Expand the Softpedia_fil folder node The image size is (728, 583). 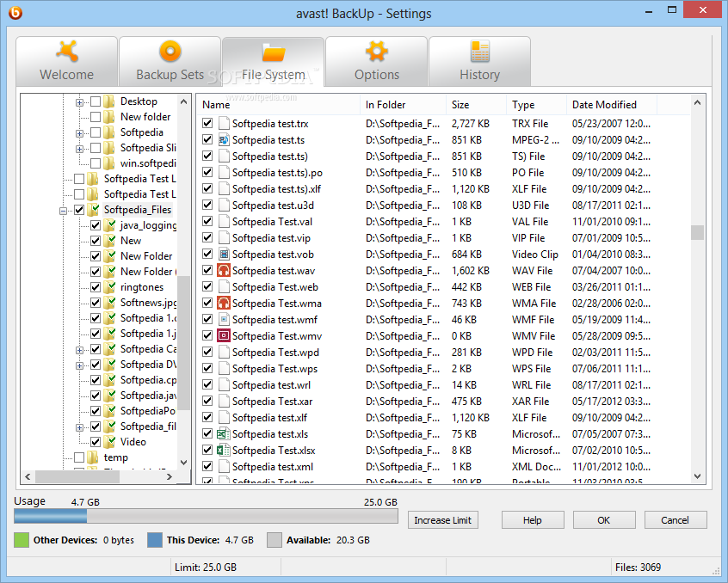click(79, 427)
